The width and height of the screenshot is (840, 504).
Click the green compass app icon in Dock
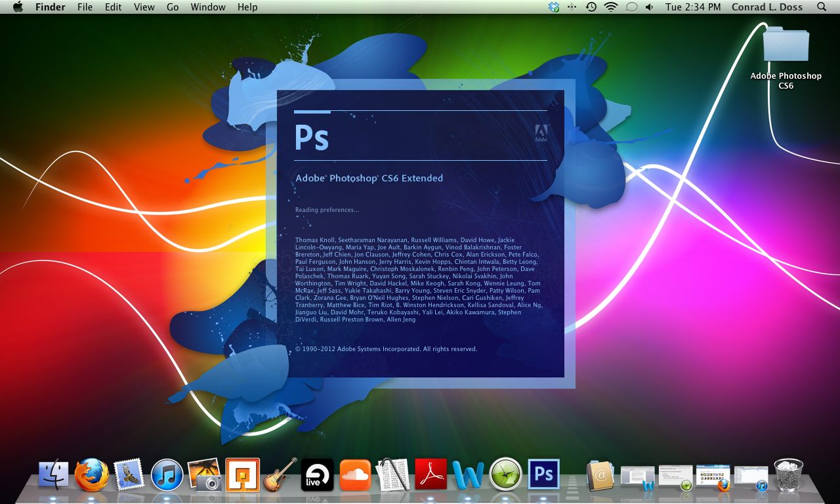click(506, 474)
